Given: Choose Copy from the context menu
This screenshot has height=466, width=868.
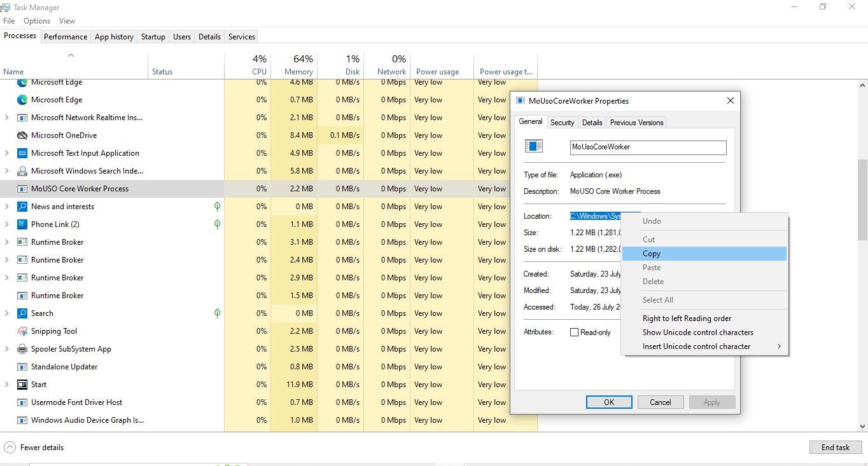Looking at the screenshot, I should 704,254.
